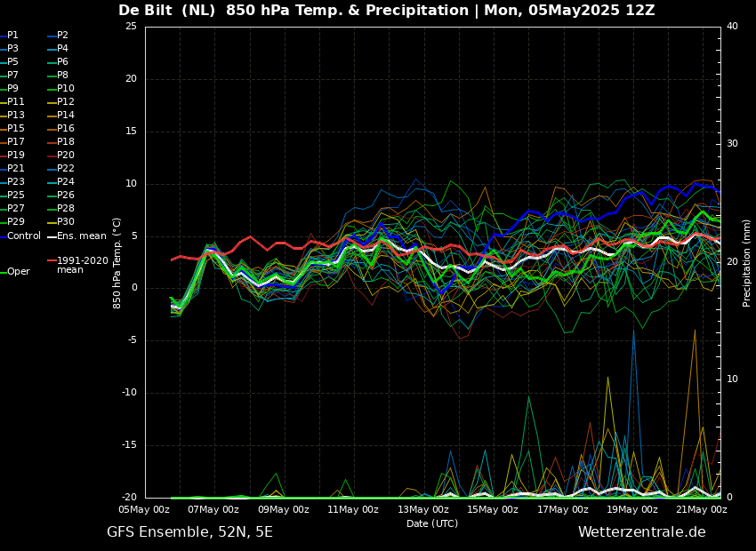Click the P22 legend line marker

pyautogui.click(x=52, y=169)
